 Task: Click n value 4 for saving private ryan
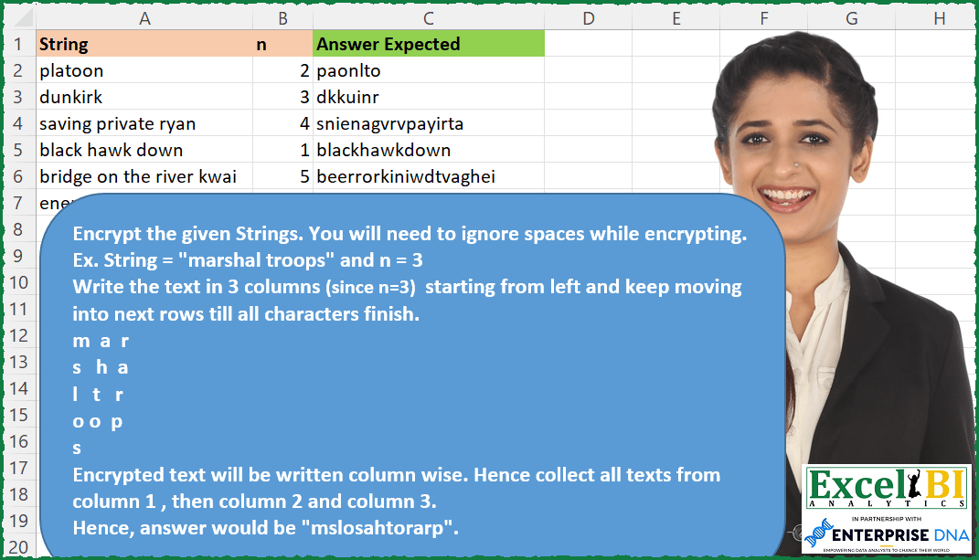click(282, 123)
